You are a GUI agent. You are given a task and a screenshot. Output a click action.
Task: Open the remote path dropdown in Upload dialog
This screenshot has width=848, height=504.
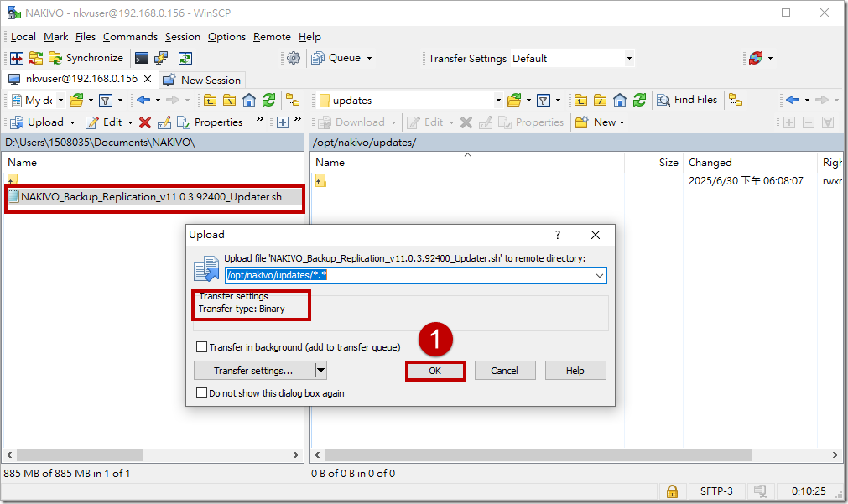(599, 275)
